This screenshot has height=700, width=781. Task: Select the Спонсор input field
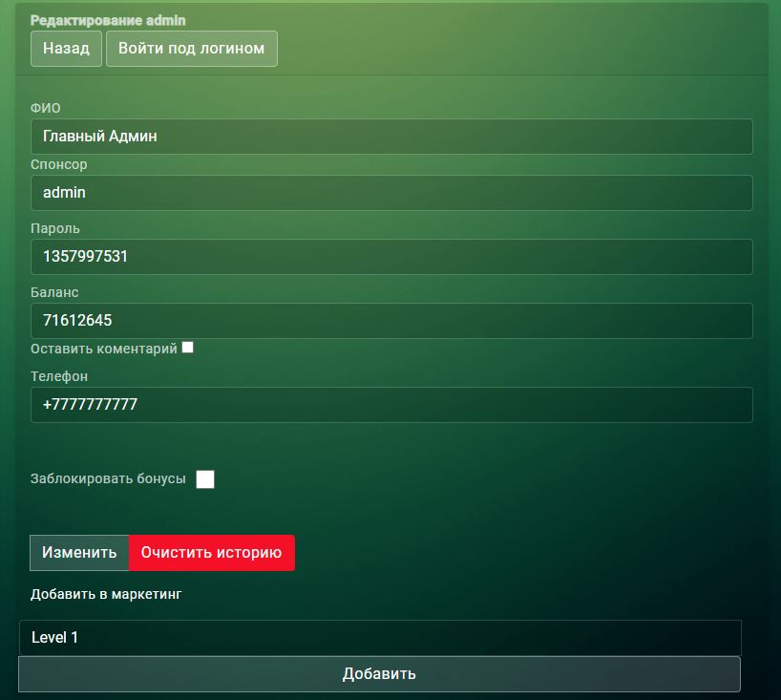[x=391, y=192]
